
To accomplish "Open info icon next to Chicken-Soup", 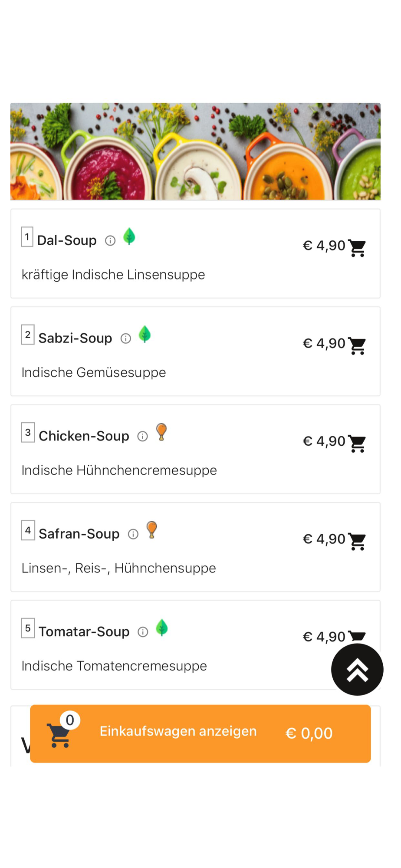I will [143, 436].
